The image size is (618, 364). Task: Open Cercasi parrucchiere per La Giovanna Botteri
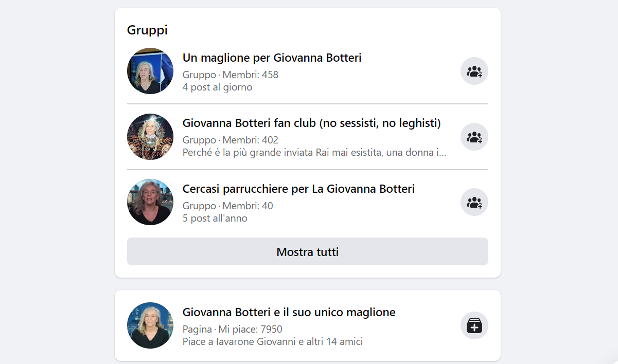298,189
